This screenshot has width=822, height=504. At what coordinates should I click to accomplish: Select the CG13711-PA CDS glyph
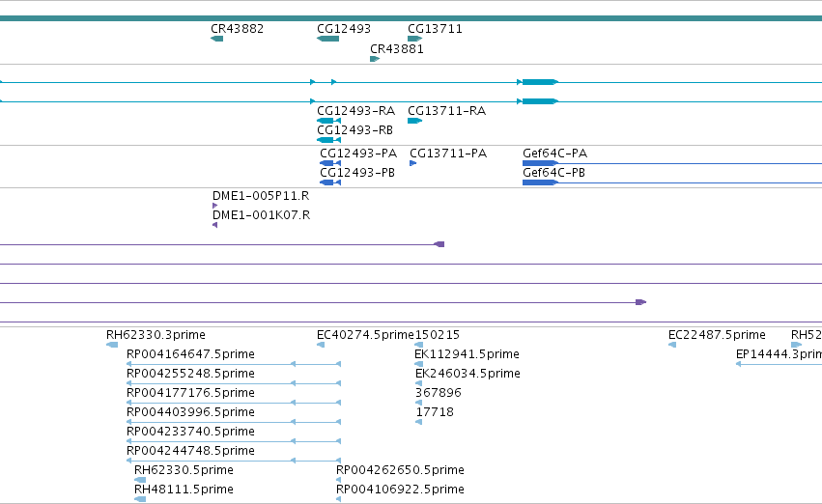(x=413, y=163)
